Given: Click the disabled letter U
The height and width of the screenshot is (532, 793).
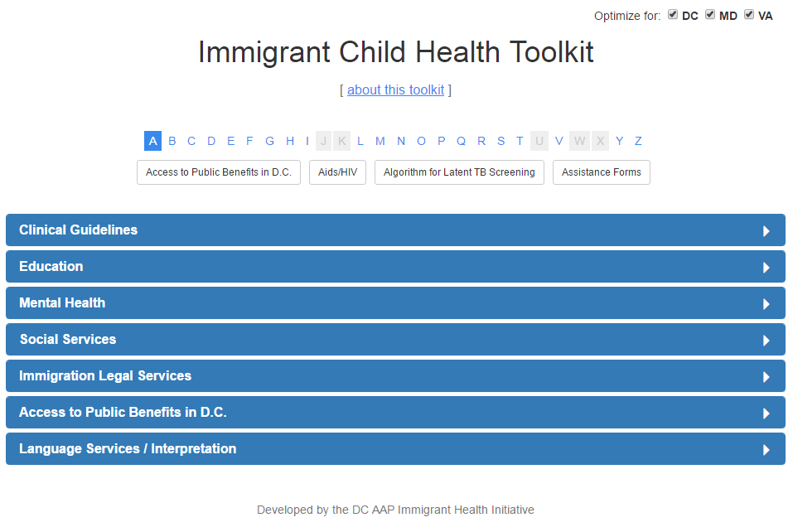Looking at the screenshot, I should (539, 141).
